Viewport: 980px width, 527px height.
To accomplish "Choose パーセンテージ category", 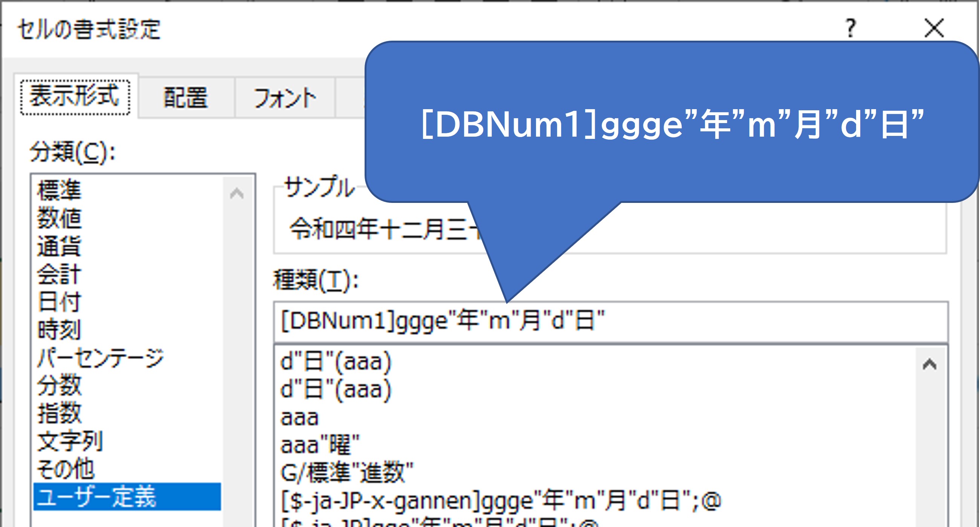I will 101,358.
